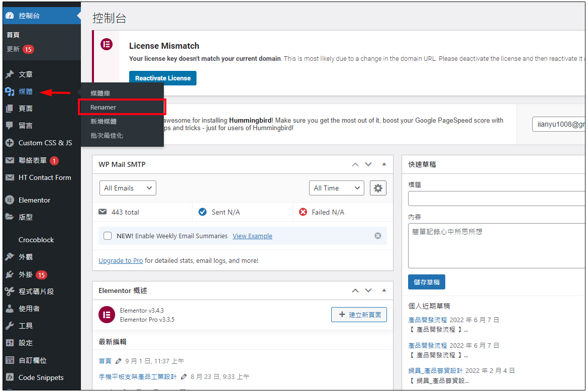Open 媒體庫 submenu item
This screenshot has width=588, height=392.
pyautogui.click(x=100, y=93)
